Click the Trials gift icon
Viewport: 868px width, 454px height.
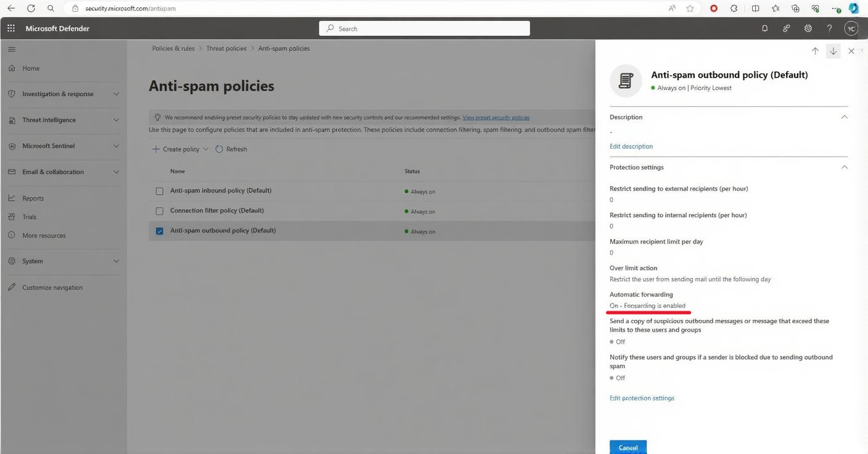11,217
